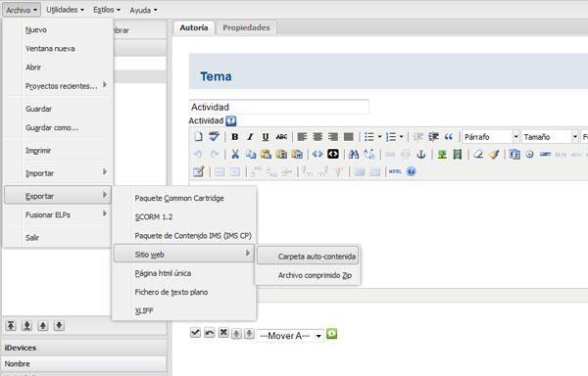This screenshot has width=588, height=376.
Task: Click the delete iDevice X icon
Action: click(223, 333)
